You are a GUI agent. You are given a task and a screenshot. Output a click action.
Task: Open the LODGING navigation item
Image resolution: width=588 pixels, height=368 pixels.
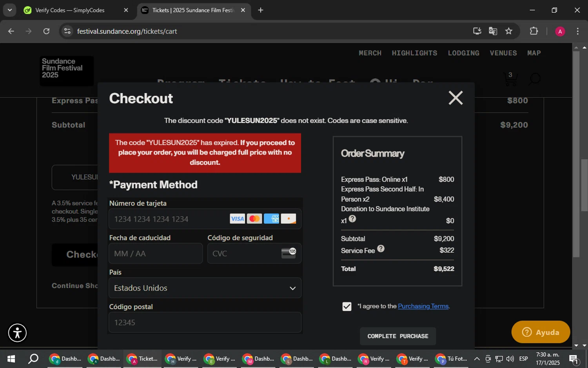[463, 53]
